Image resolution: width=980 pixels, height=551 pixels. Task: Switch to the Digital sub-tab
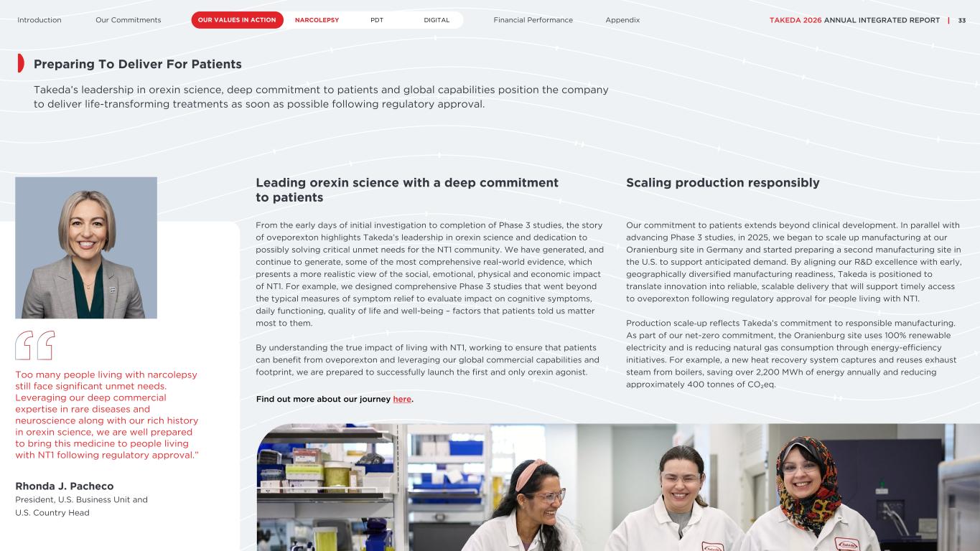(437, 20)
